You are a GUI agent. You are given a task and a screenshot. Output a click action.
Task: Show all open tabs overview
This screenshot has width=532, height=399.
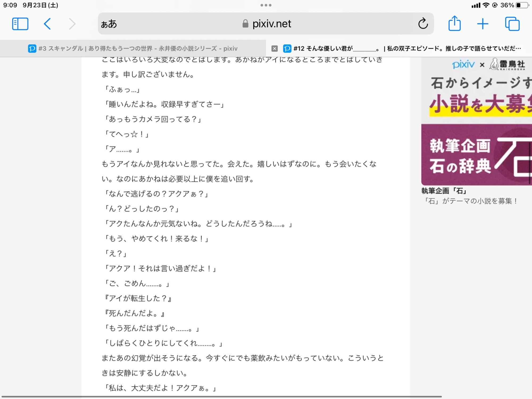click(512, 24)
